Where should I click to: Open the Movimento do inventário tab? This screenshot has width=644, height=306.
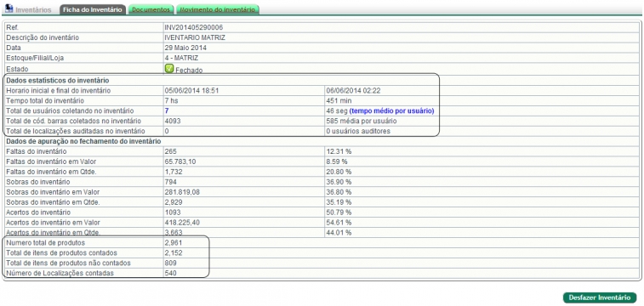coord(218,9)
